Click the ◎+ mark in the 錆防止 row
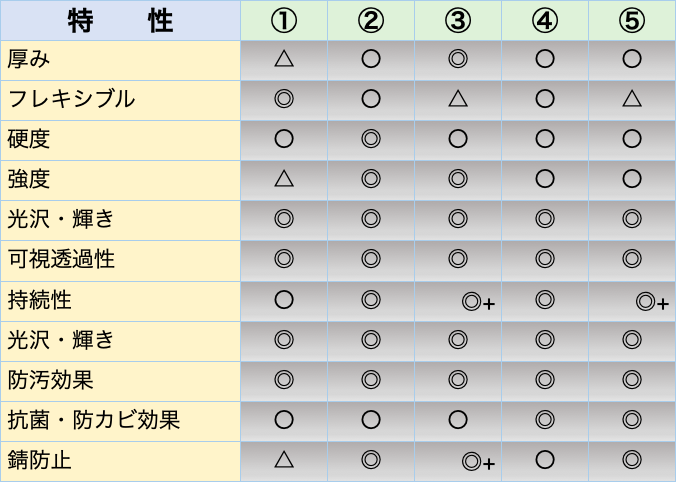Viewport: 676px width, 482px height. (x=478, y=461)
